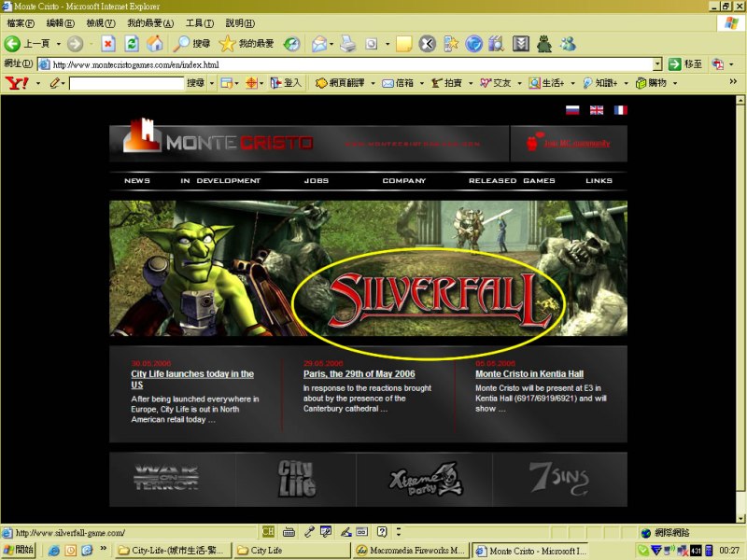This screenshot has height=560, width=747.
Task: Open the 檔案(F) File menu
Action: tap(21, 22)
